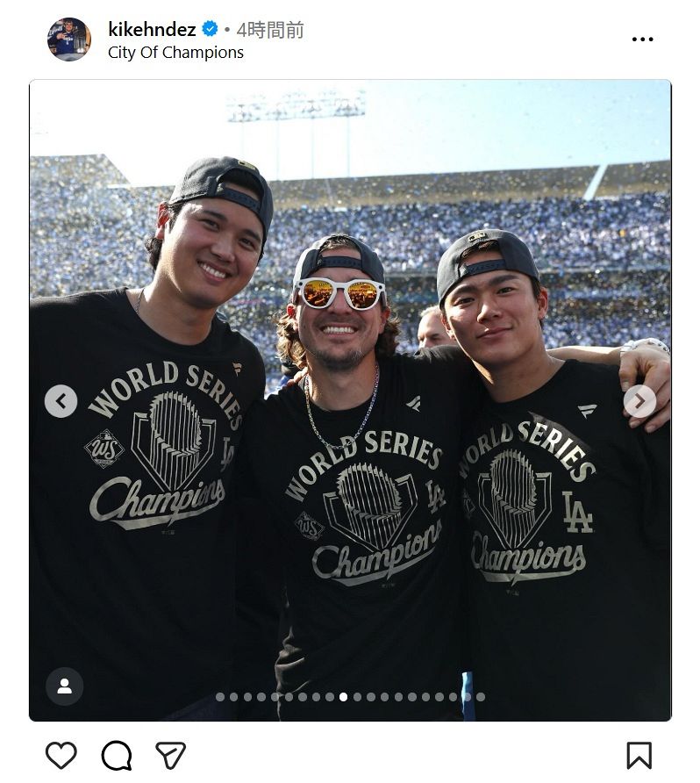
Task: Share the post using the paper plane icon
Action: click(171, 755)
